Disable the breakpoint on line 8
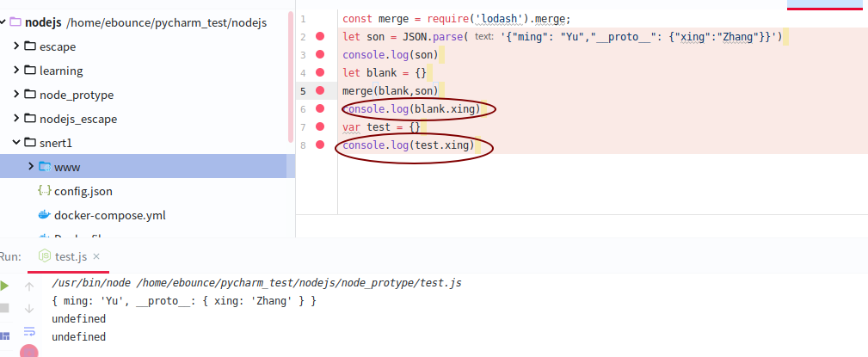This screenshot has height=357, width=868. coord(320,145)
